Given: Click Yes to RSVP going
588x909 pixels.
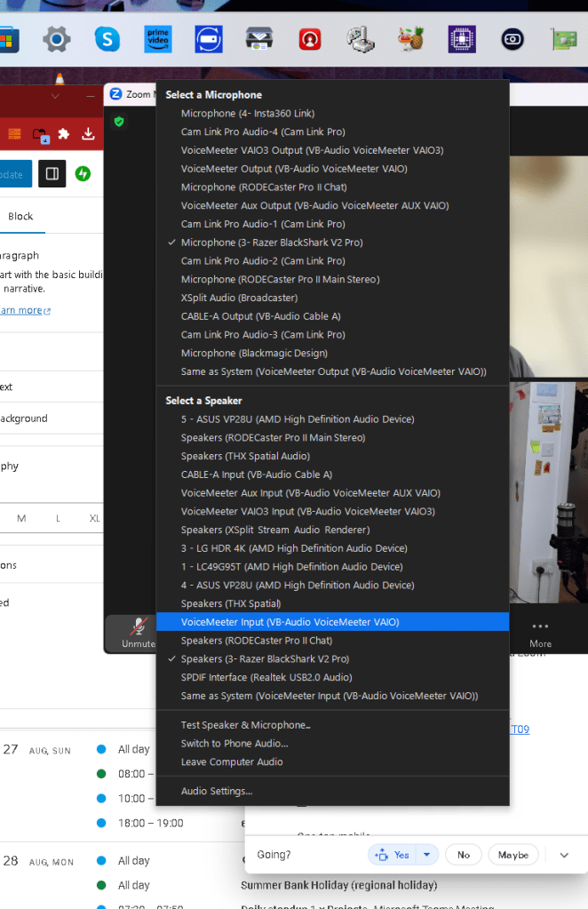Looking at the screenshot, I should 393,855.
